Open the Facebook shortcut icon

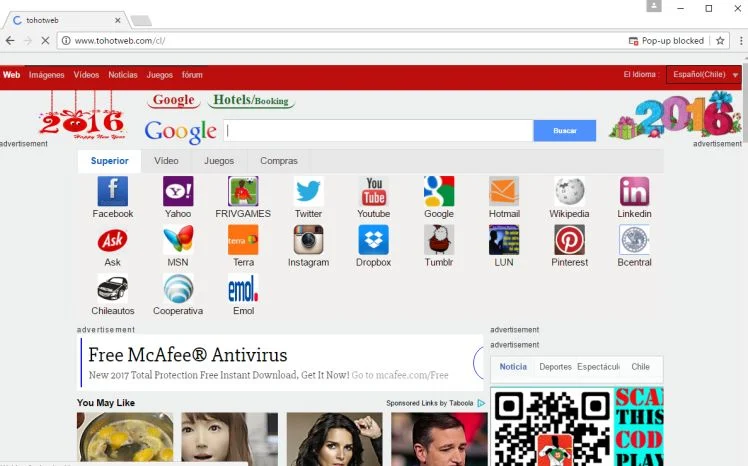(x=113, y=191)
